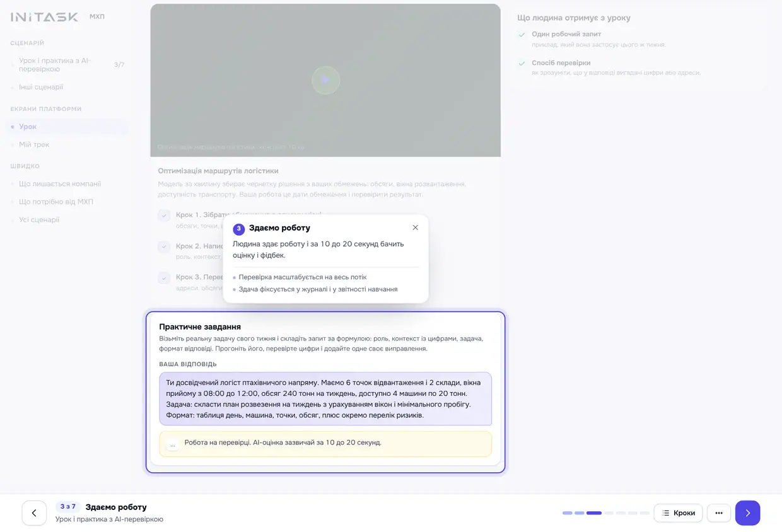Viewport: 782px width, 532px height.
Task: Toggle the Крок 3 checkbox
Action: pyautogui.click(x=164, y=277)
